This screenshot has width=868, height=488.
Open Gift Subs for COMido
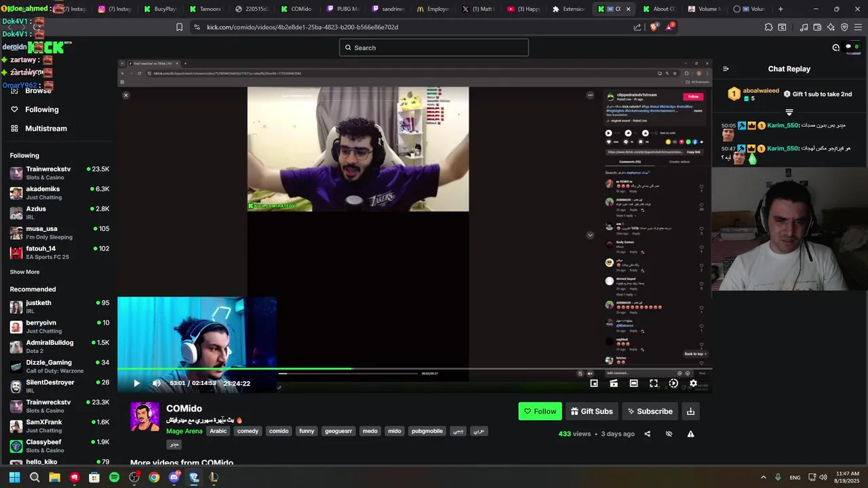pyautogui.click(x=591, y=411)
